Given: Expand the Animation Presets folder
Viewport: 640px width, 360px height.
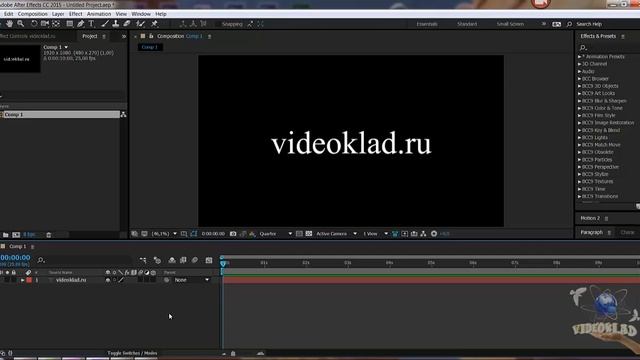Looking at the screenshot, I should pyautogui.click(x=580, y=57).
